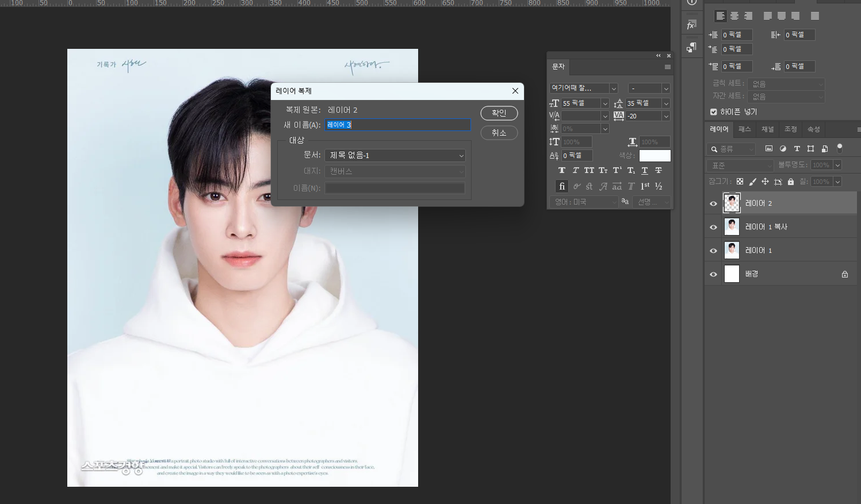This screenshot has height=504, width=861.
Task: Click the 새 이름 field containing 레이어 3
Action: [398, 125]
